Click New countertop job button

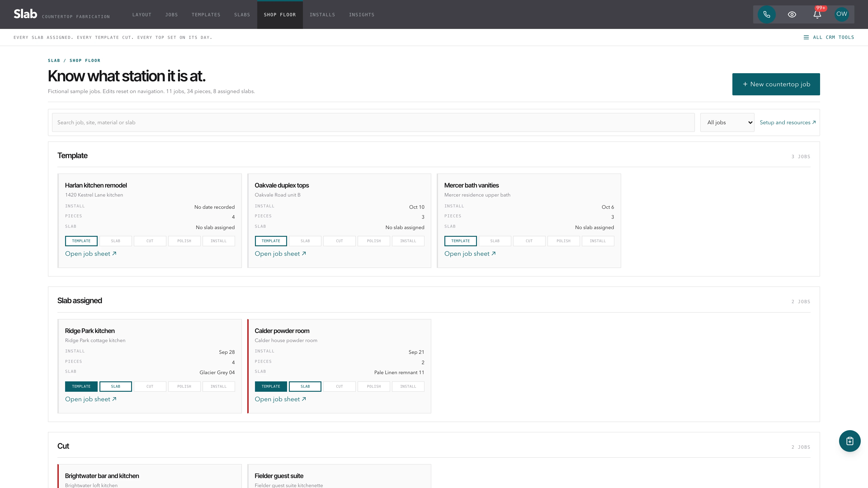776,84
